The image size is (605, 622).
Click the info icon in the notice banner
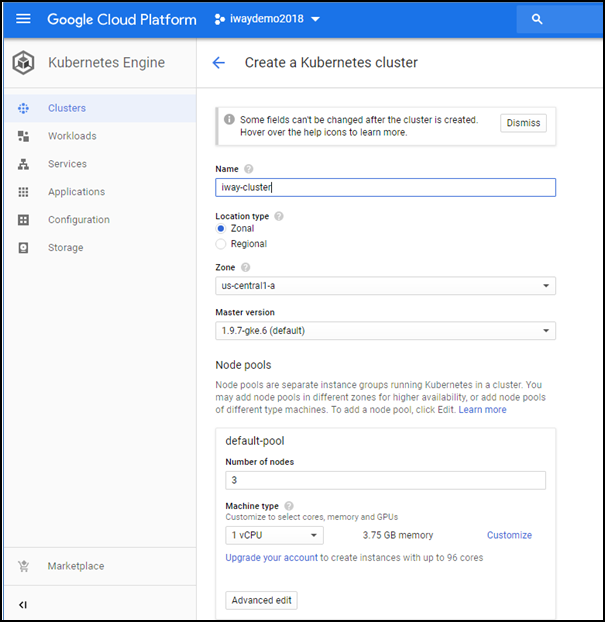point(229,119)
